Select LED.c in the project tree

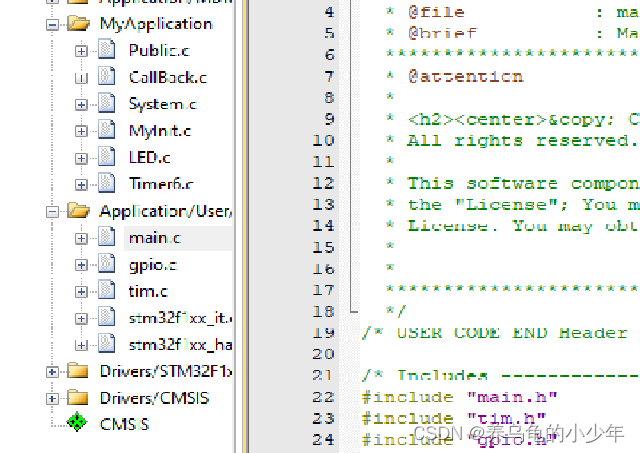(149, 158)
